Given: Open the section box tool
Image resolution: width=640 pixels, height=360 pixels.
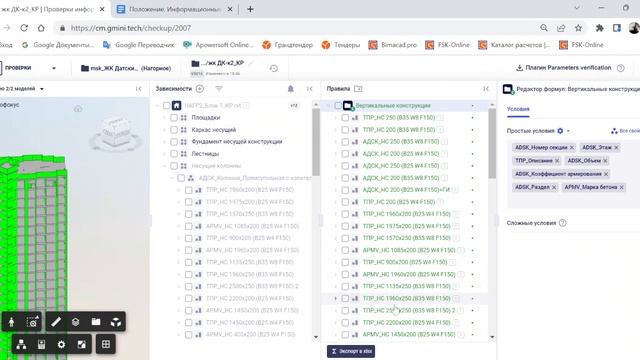Looking at the screenshot, I should tap(76, 322).
